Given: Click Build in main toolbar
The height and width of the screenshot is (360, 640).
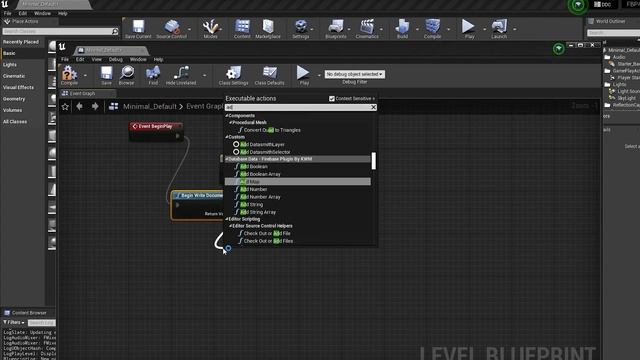Looking at the screenshot, I should pos(402,29).
